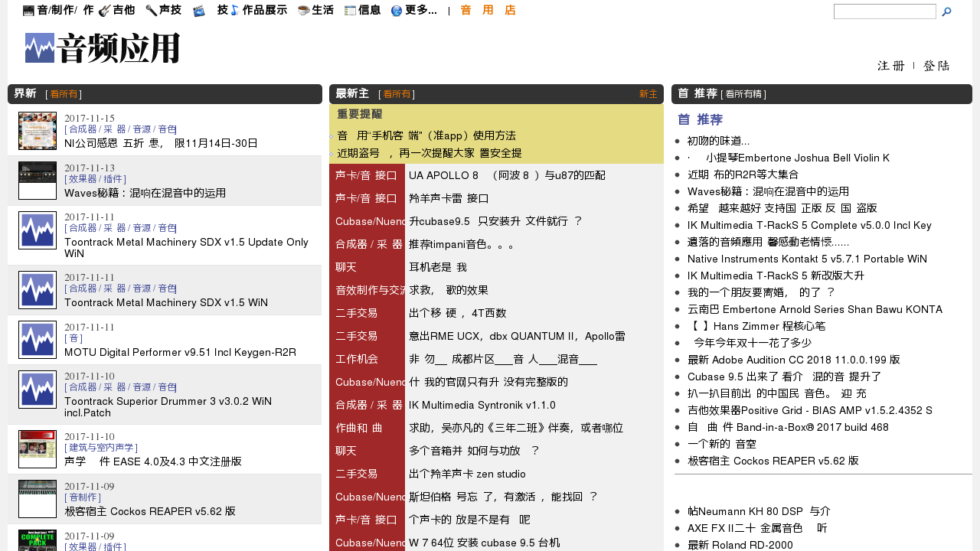Open thread 'UA APOLLO 8 与u87的匹配'

click(507, 175)
